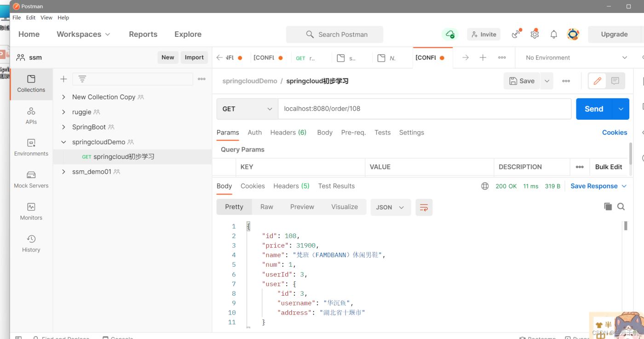This screenshot has width=644, height=339.
Task: Open the user avatar menu
Action: (573, 34)
